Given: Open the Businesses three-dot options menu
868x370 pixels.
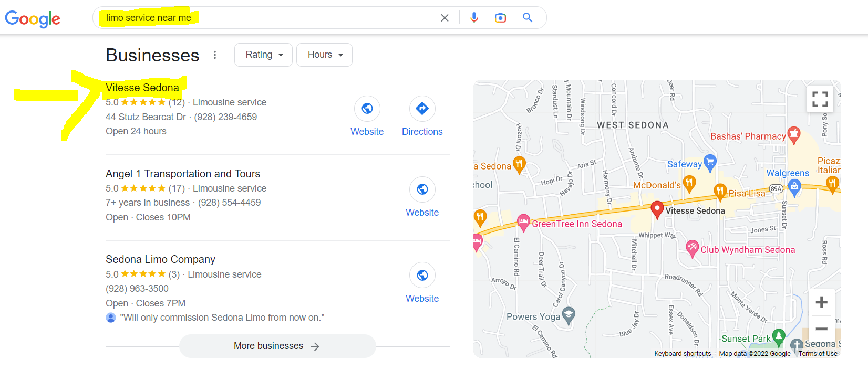Looking at the screenshot, I should tap(215, 55).
